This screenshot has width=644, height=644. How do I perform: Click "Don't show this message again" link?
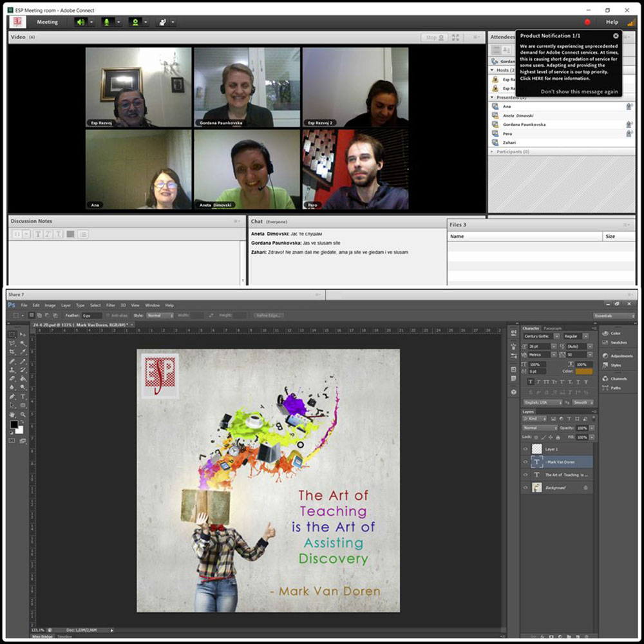[579, 91]
